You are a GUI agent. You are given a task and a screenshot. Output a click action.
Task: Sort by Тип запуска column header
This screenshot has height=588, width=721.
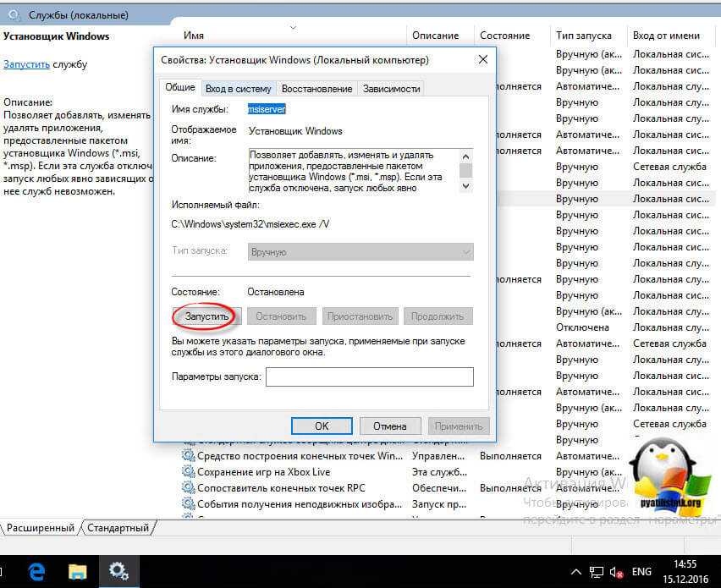tap(584, 36)
